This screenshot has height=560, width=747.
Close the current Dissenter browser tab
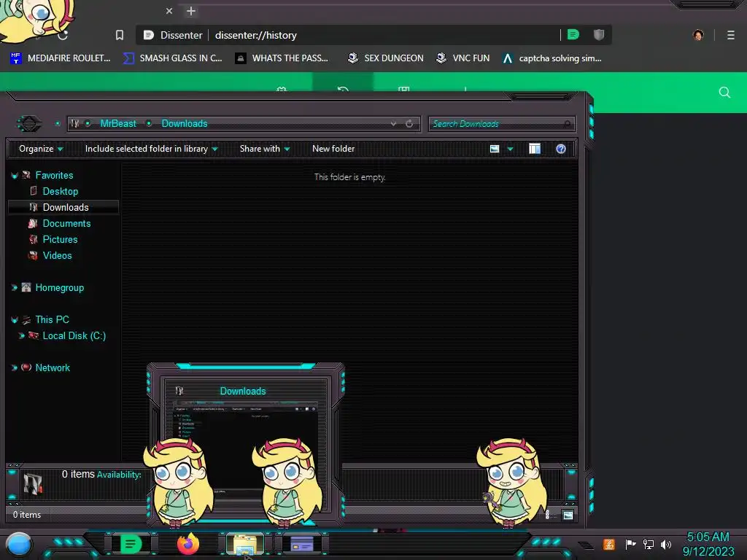(169, 11)
